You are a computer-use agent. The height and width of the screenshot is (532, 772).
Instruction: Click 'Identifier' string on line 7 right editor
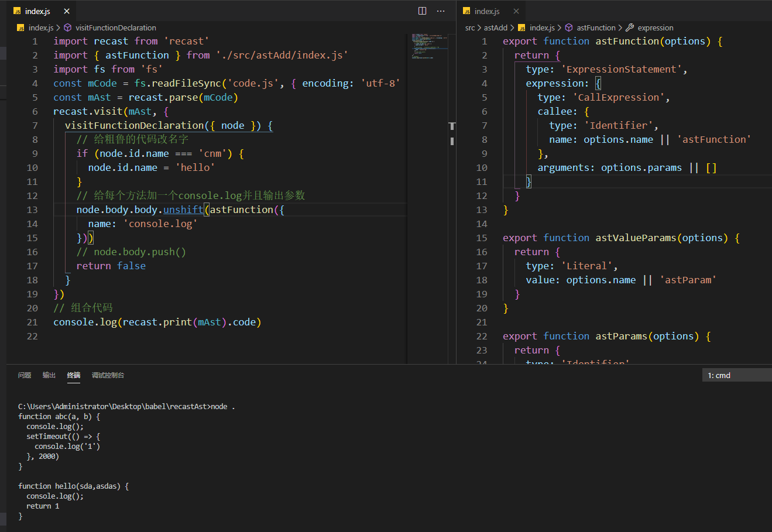pyautogui.click(x=619, y=125)
